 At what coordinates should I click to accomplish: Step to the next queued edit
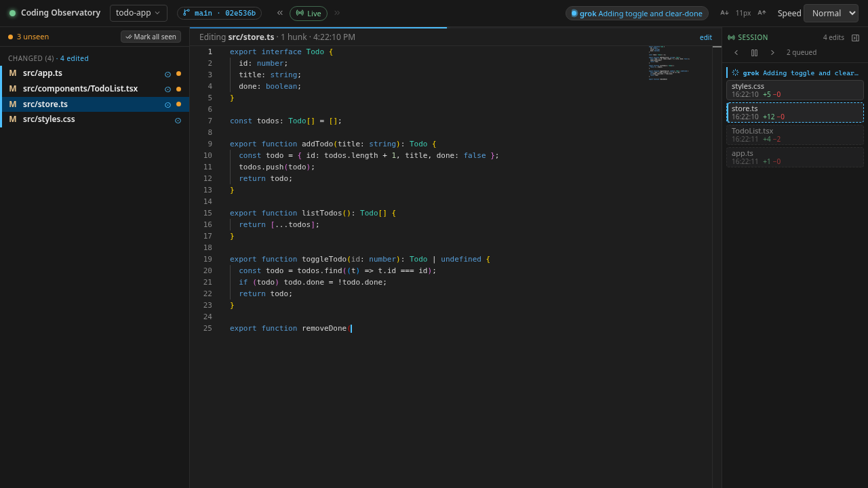coord(772,53)
